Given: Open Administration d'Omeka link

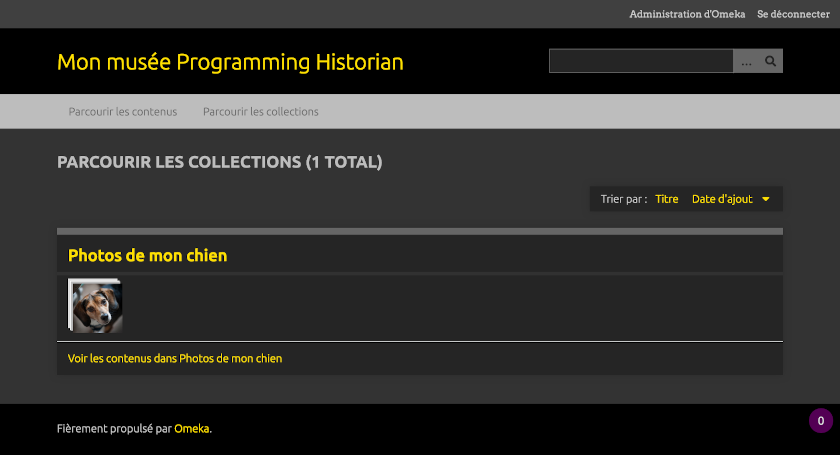Looking at the screenshot, I should [x=687, y=14].
